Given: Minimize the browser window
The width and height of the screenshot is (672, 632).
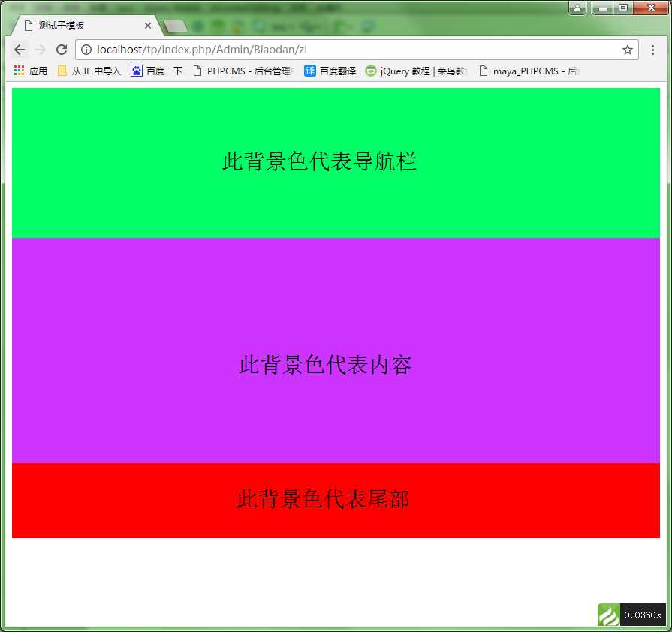Looking at the screenshot, I should tap(602, 8).
